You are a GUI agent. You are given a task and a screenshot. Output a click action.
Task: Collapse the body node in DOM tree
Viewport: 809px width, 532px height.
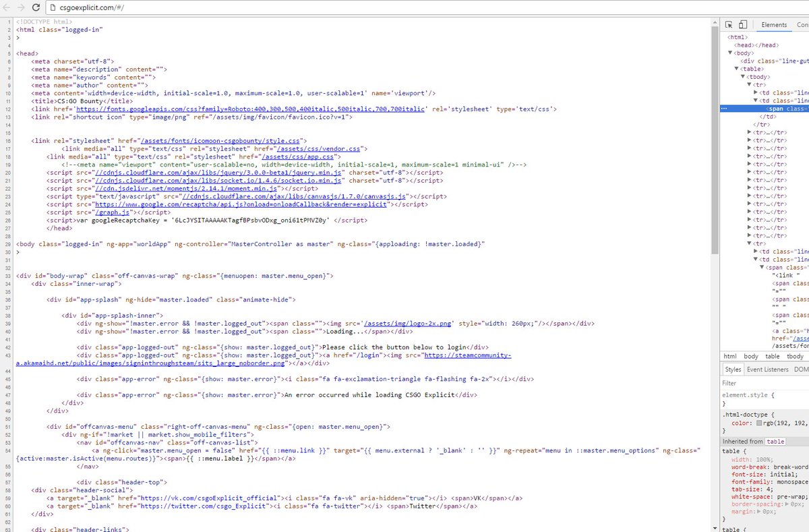(730, 53)
